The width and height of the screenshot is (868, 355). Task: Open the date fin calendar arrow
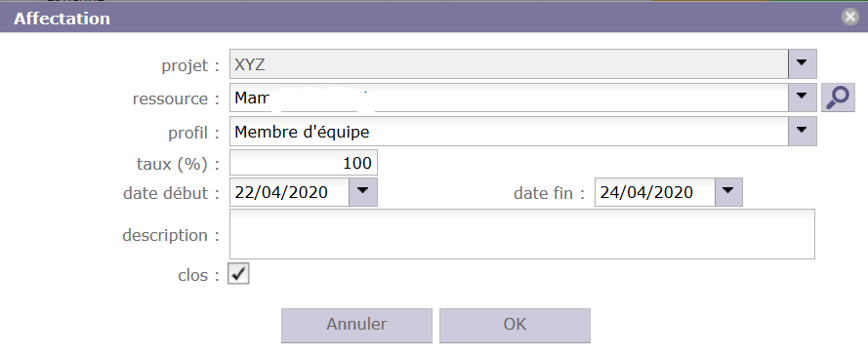728,192
